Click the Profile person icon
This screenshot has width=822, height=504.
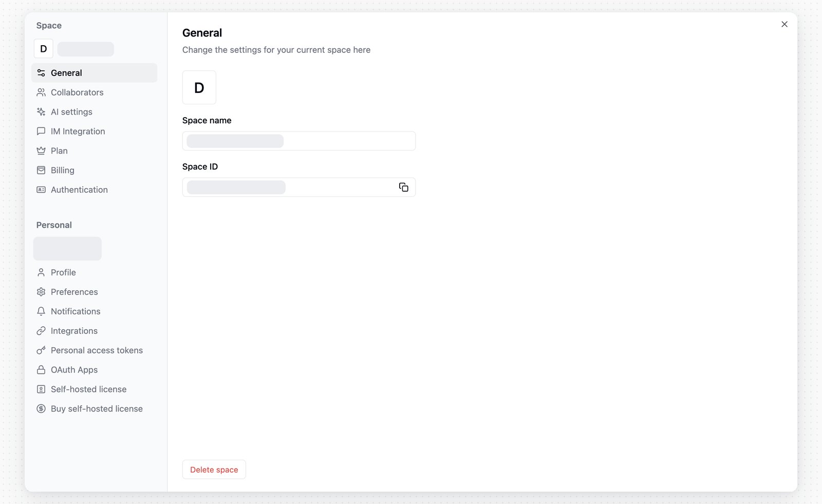point(41,272)
